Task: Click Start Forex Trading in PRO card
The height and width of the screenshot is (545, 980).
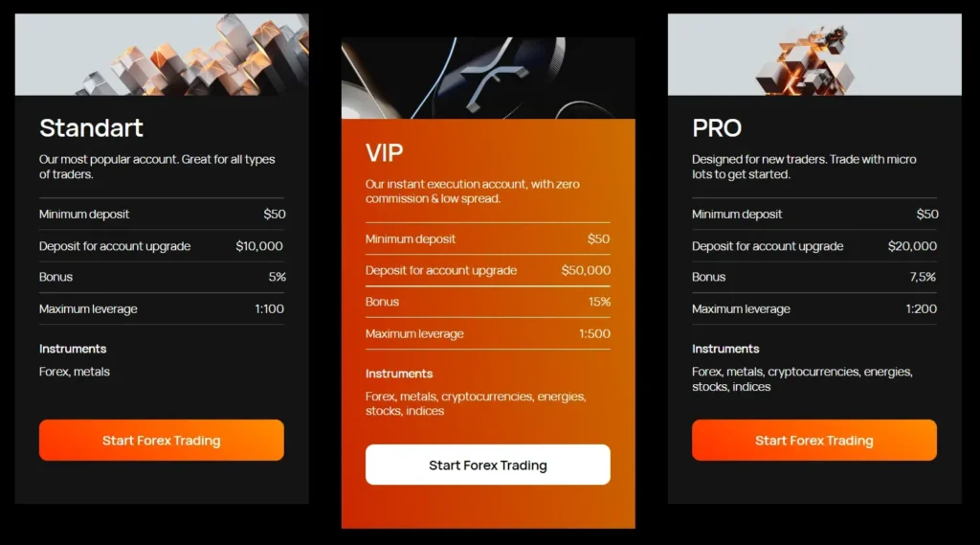Action: 813,441
